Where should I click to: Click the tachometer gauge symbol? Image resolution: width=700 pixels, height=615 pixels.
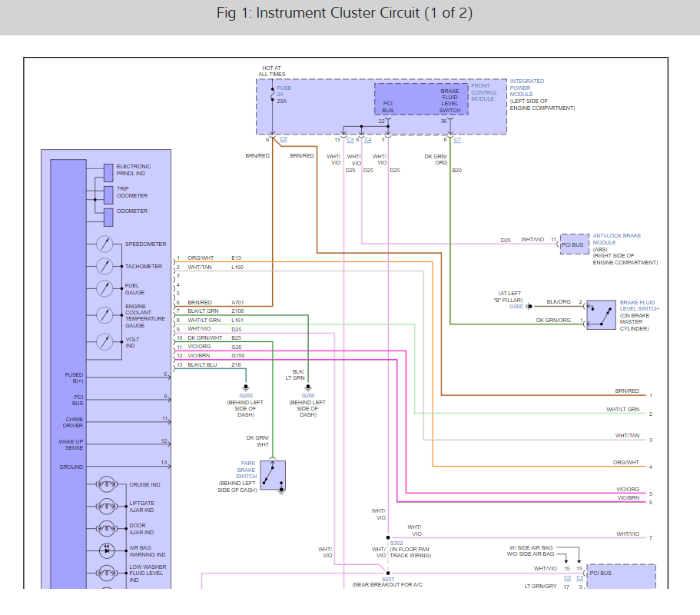105,266
